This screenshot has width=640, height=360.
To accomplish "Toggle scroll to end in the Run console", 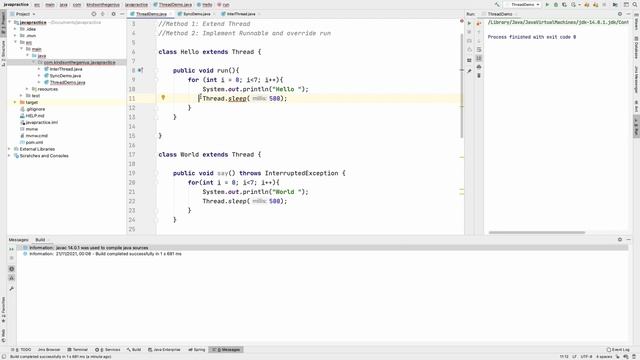I will tap(479, 58).
